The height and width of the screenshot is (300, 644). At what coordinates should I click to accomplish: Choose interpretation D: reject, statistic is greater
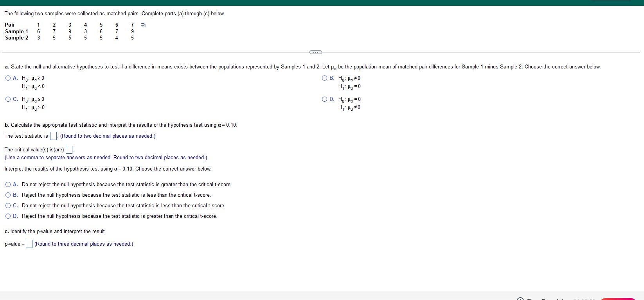click(x=8, y=216)
